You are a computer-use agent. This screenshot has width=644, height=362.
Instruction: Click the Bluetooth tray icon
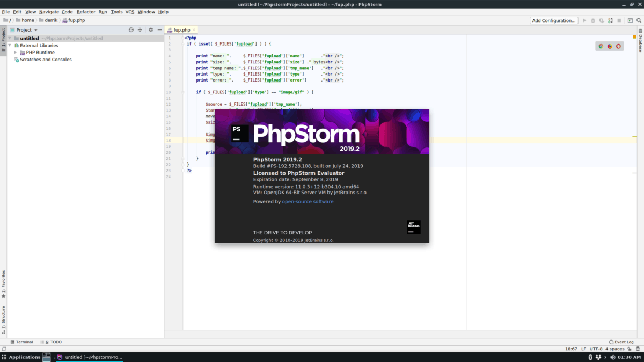590,357
